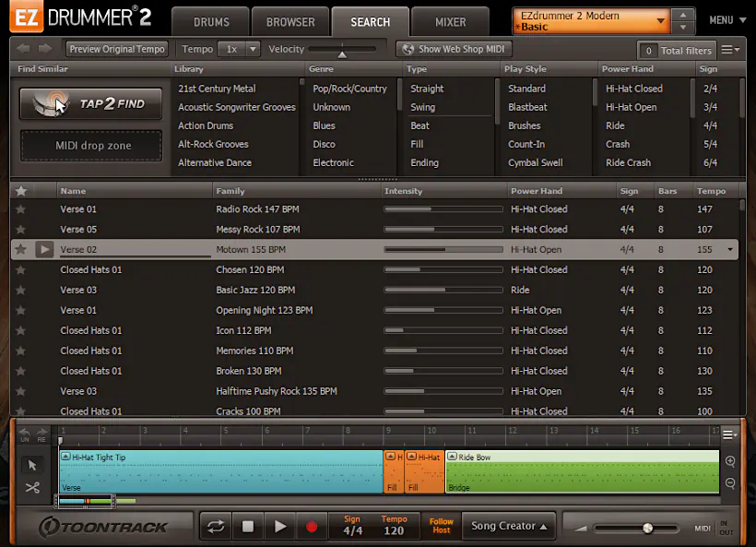Open the song track menu icon
The height and width of the screenshot is (547, 756).
coord(729,434)
